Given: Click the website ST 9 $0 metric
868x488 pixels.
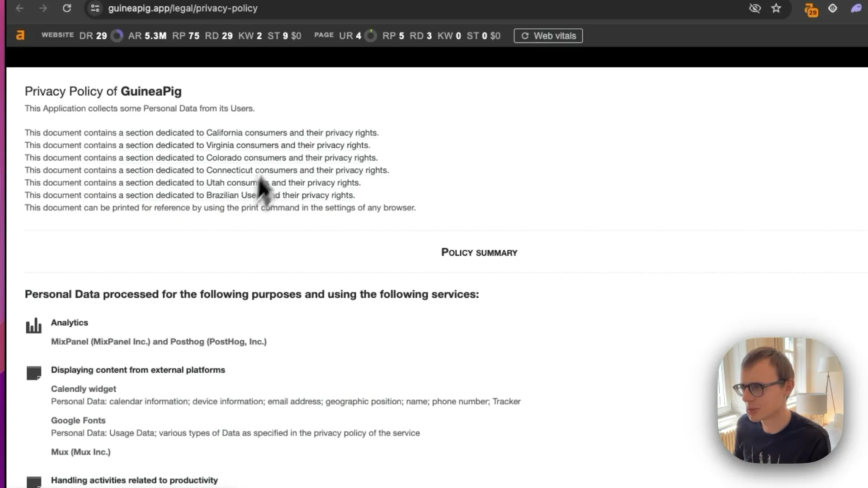Looking at the screenshot, I should pos(284,36).
